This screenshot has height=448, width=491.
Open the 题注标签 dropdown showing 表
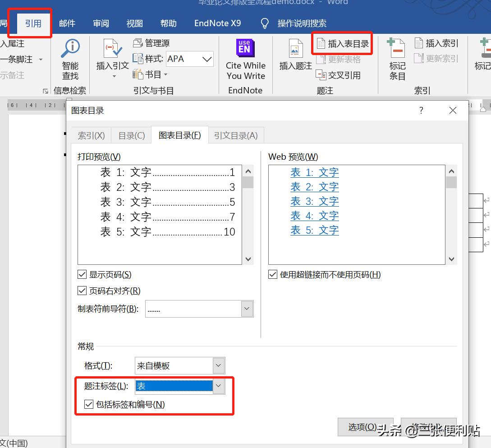coord(219,386)
